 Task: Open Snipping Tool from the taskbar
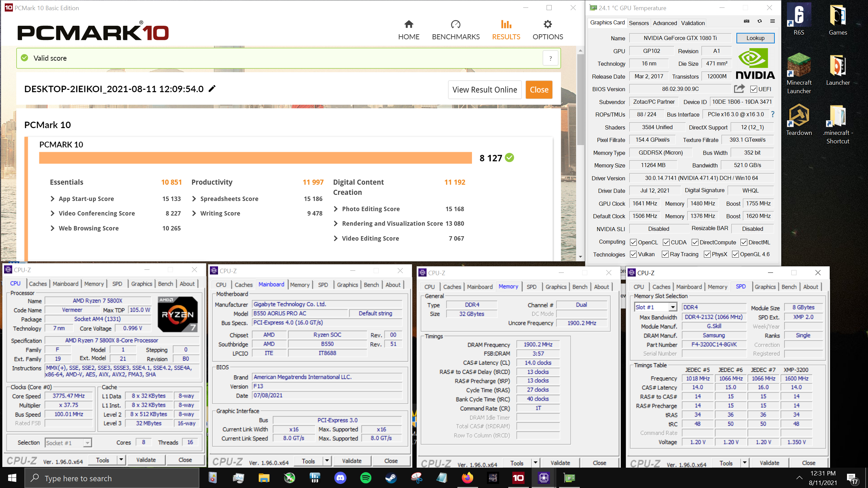coord(416,478)
